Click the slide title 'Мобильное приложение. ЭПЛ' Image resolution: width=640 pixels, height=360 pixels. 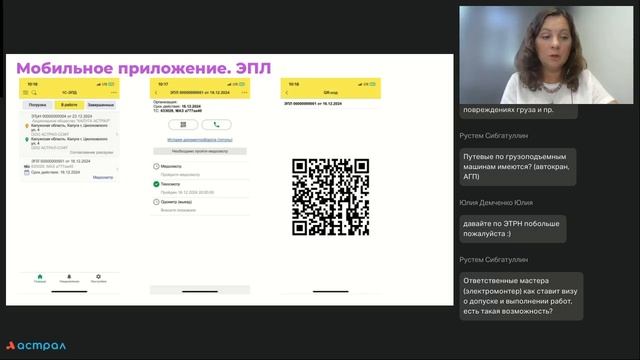(x=144, y=68)
